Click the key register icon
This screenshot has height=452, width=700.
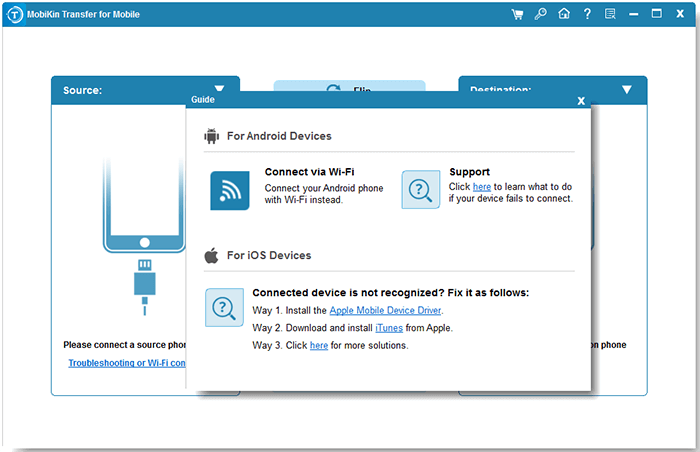tap(541, 14)
